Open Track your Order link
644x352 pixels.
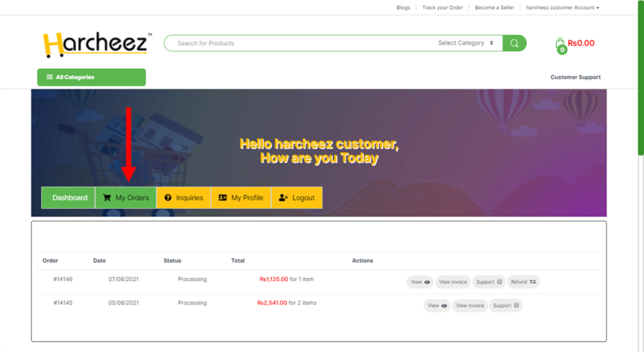(x=442, y=8)
